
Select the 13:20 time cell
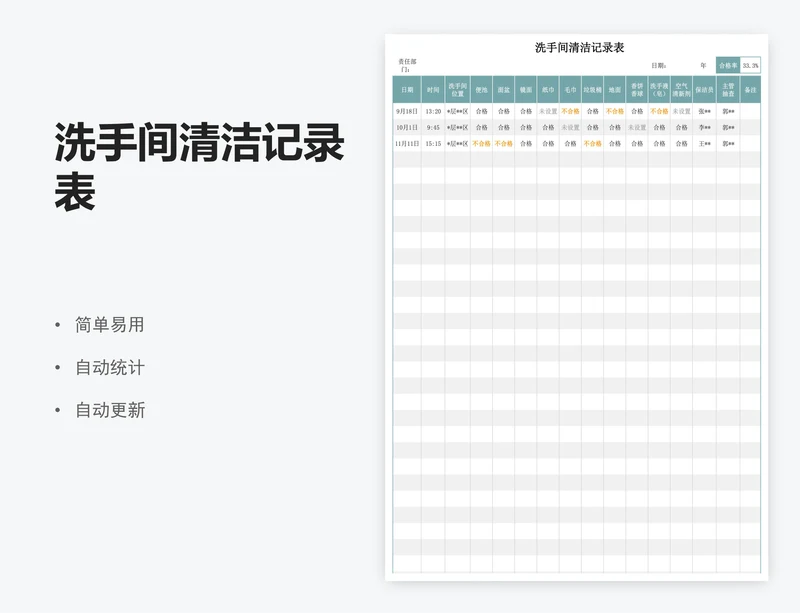pos(433,111)
